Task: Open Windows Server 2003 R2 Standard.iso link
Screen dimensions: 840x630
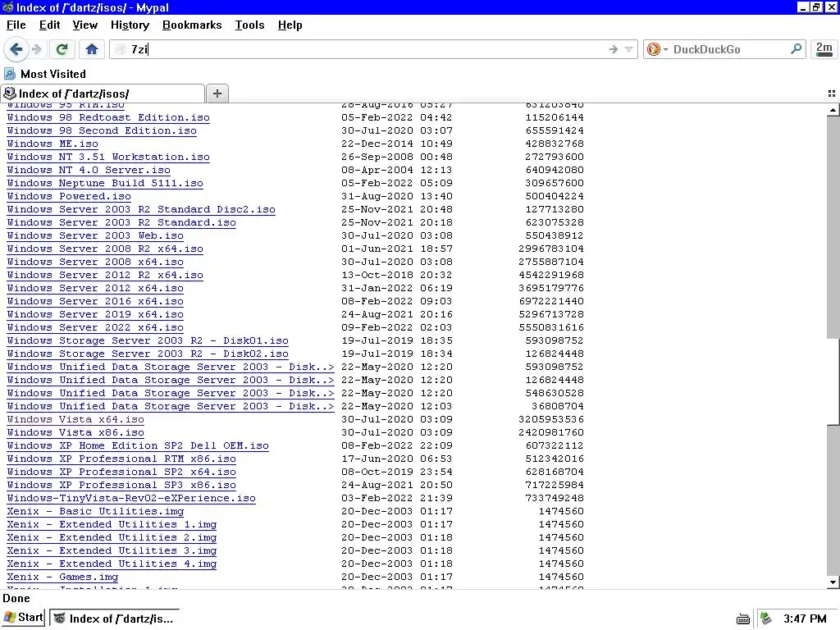Action: click(121, 222)
